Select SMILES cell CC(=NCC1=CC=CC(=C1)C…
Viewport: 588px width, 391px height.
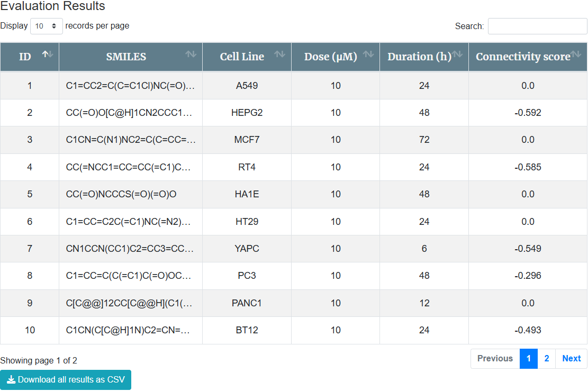click(128, 167)
